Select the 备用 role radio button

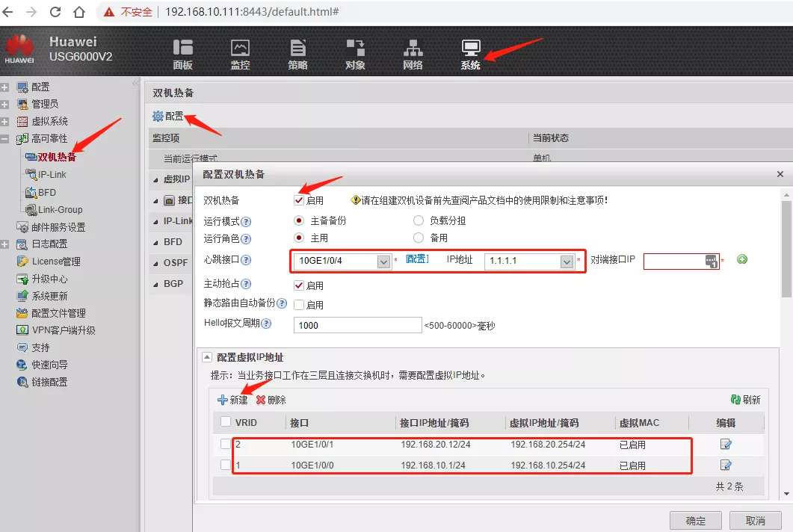click(419, 238)
